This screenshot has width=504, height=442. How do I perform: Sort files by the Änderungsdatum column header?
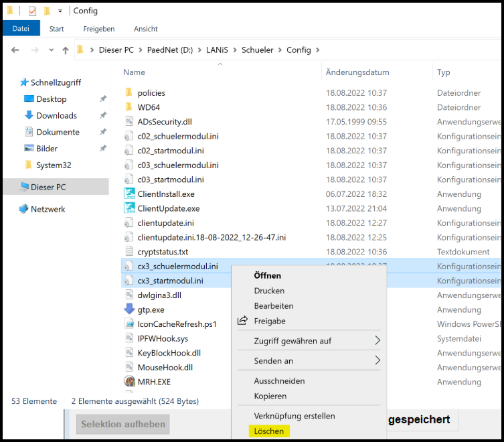pyautogui.click(x=357, y=72)
